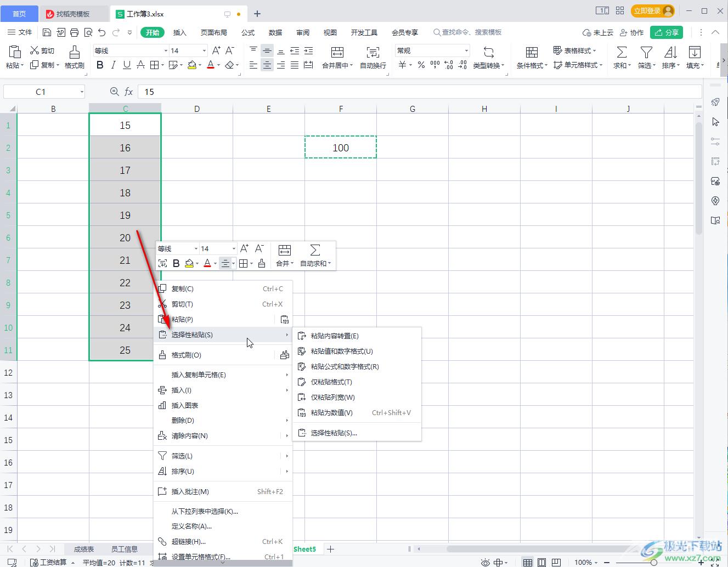The height and width of the screenshot is (567, 728).
Task: Click the 未上云 cloud status button
Action: (598, 32)
